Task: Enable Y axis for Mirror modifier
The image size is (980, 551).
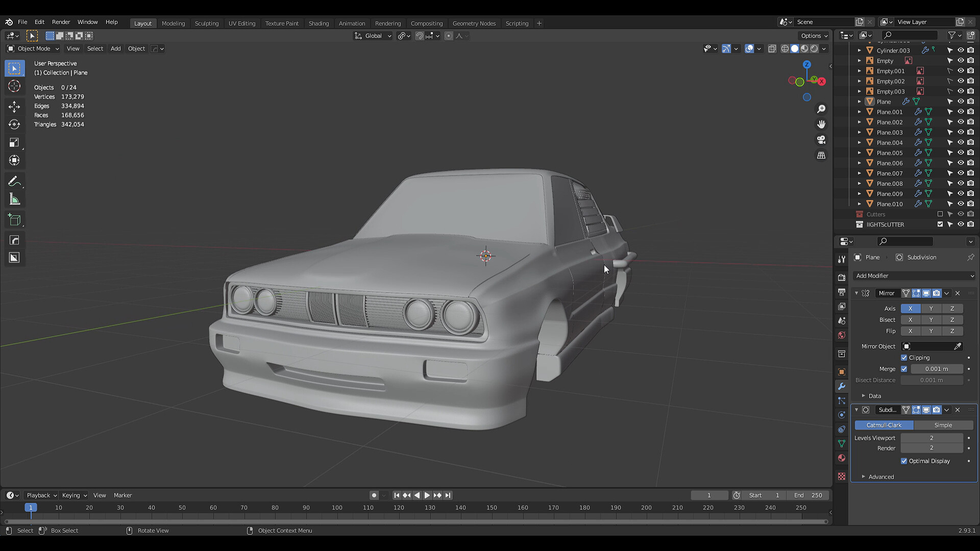Action: pos(931,309)
